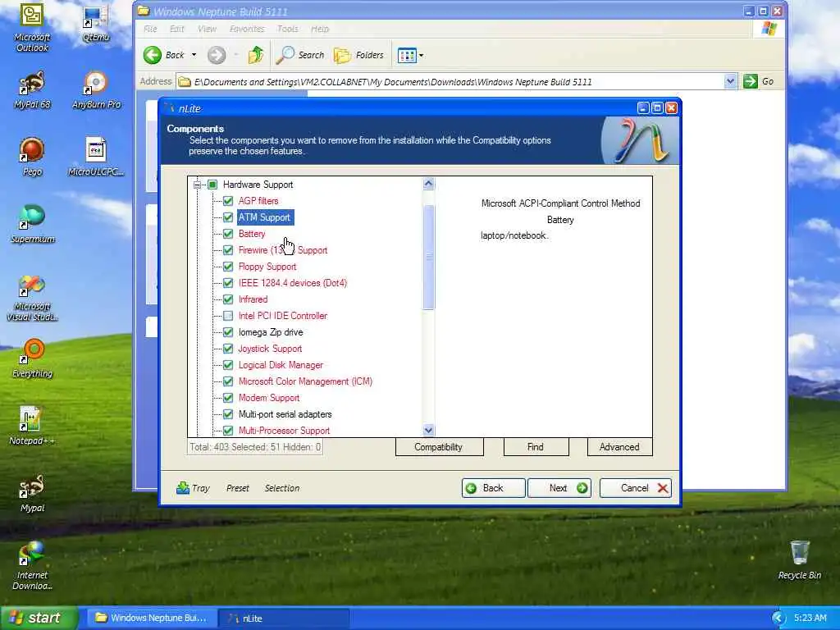Open the File menu in Explorer
The width and height of the screenshot is (840, 630).
point(151,29)
